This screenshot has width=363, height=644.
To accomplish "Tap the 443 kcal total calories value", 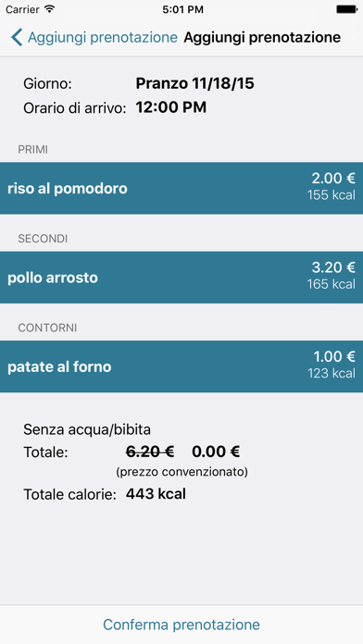I will tap(156, 494).
